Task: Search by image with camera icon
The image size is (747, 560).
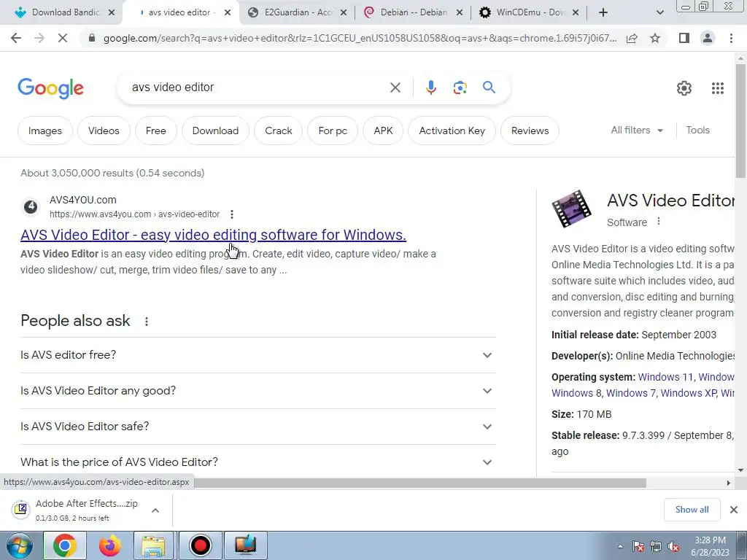Action: click(x=460, y=87)
